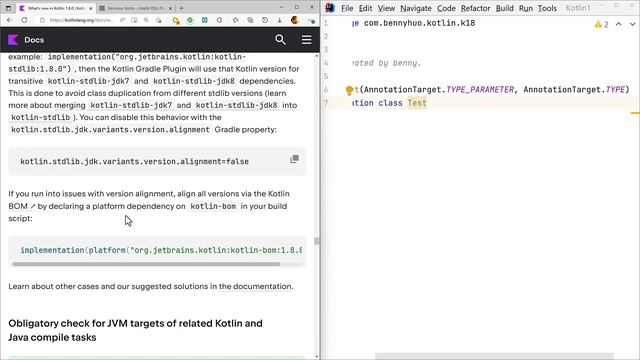Open search on Kotlin Docs
Image resolution: width=640 pixels, height=360 pixels.
coord(280,40)
